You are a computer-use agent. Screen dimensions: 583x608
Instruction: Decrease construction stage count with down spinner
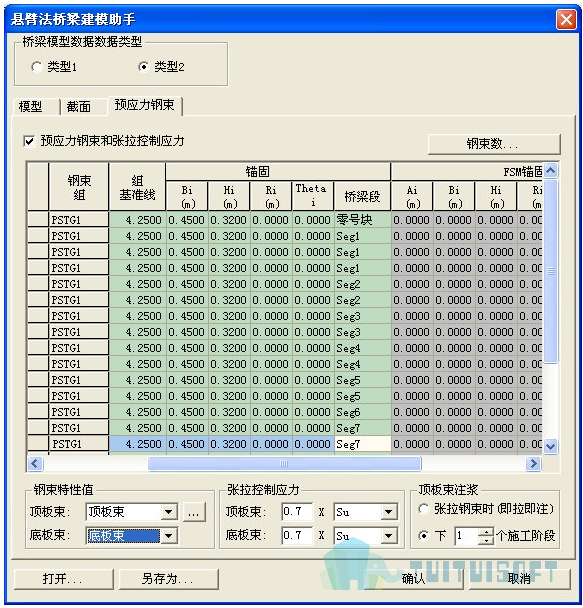click(486, 540)
